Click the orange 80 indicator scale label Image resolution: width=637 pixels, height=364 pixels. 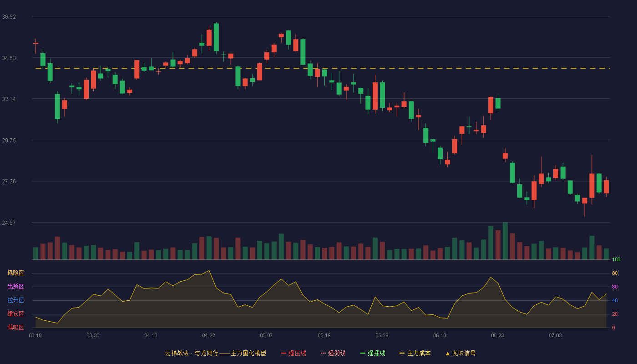(615, 273)
